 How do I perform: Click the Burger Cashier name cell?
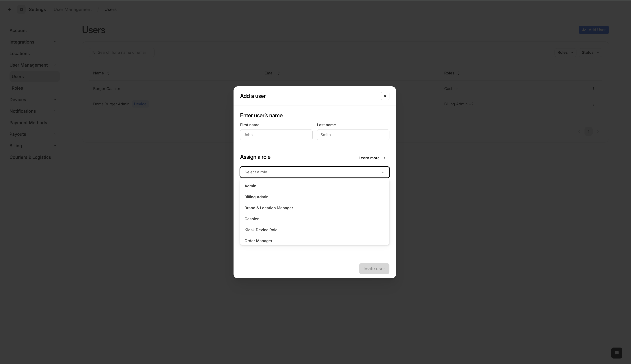click(107, 89)
